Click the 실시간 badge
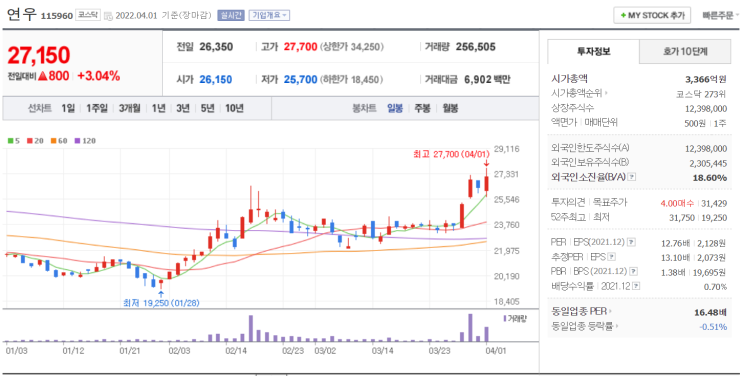This screenshot has width=743, height=376. (231, 15)
